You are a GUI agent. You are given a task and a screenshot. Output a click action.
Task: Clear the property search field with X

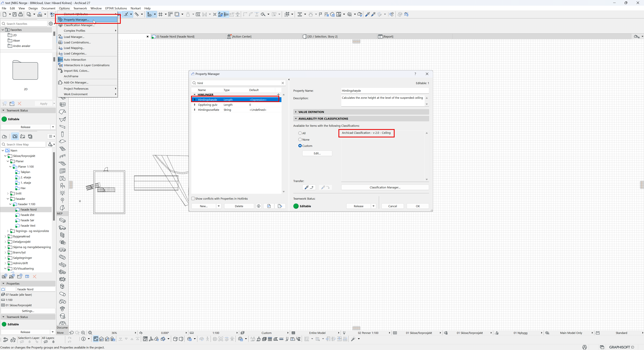pos(283,83)
